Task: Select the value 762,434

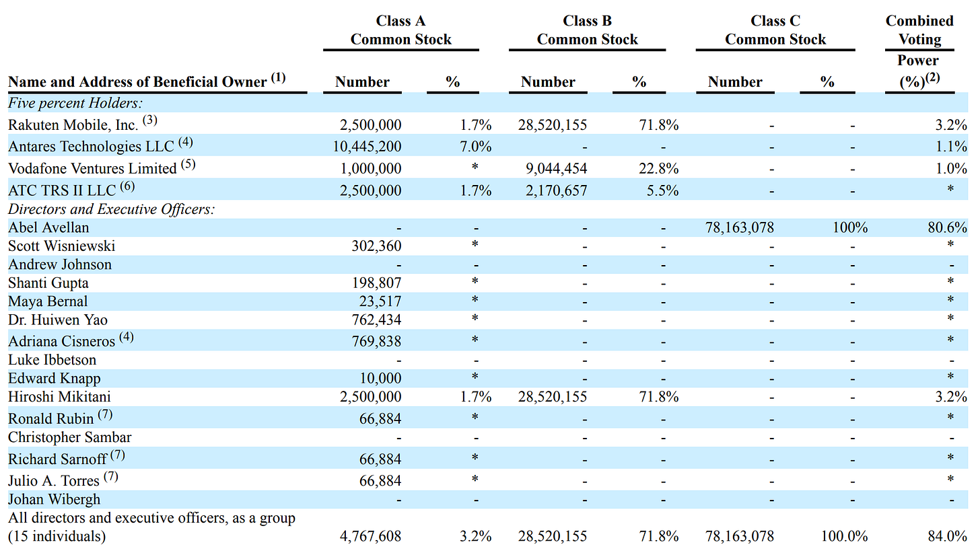Action: (378, 320)
